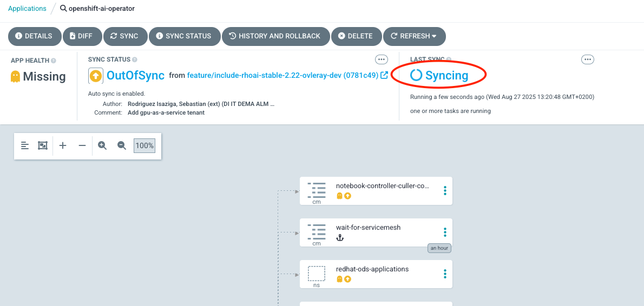The width and height of the screenshot is (644, 306).
Task: Zoom out with the magnifier minus icon
Action: pyautogui.click(x=122, y=145)
